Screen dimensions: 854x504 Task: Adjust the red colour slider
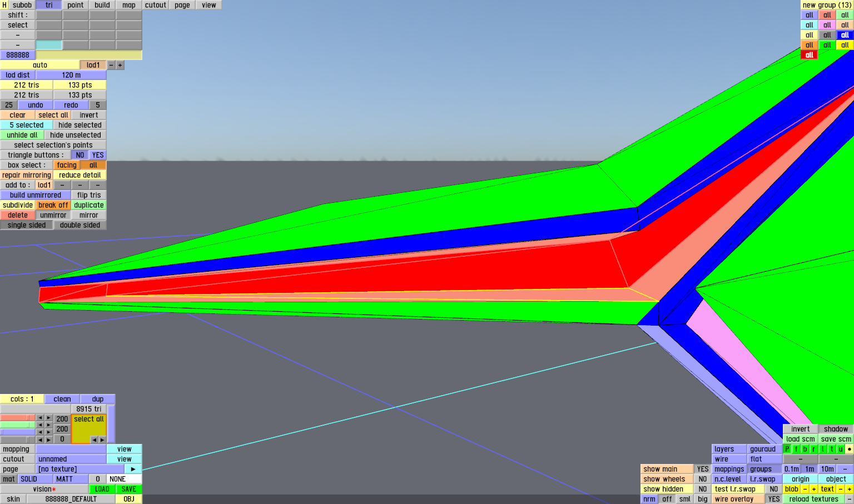[x=18, y=418]
